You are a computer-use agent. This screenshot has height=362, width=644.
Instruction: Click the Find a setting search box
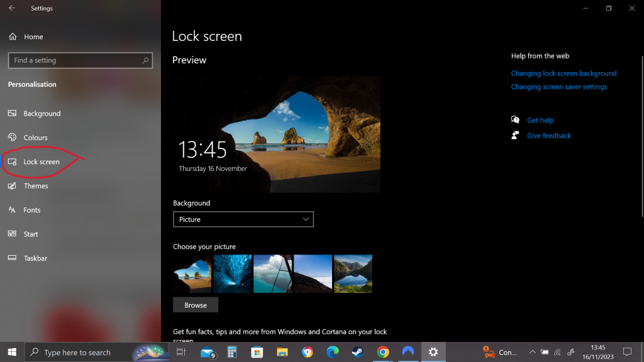pyautogui.click(x=75, y=60)
